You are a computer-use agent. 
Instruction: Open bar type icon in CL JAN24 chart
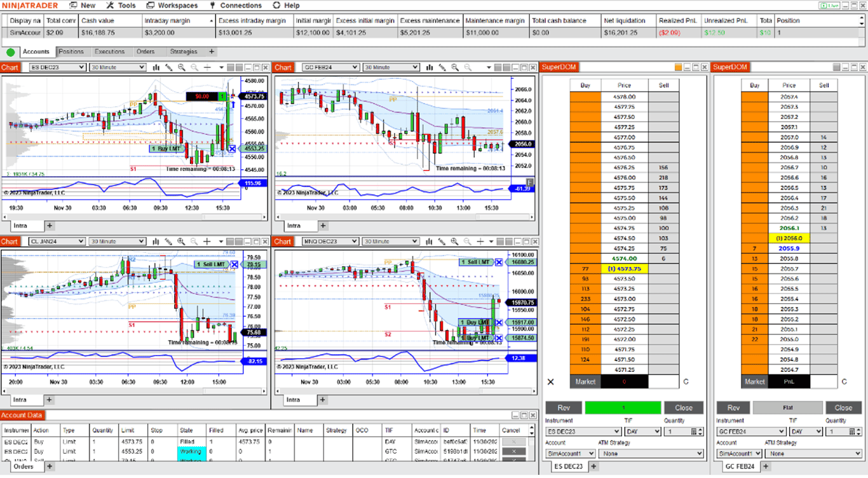(156, 242)
